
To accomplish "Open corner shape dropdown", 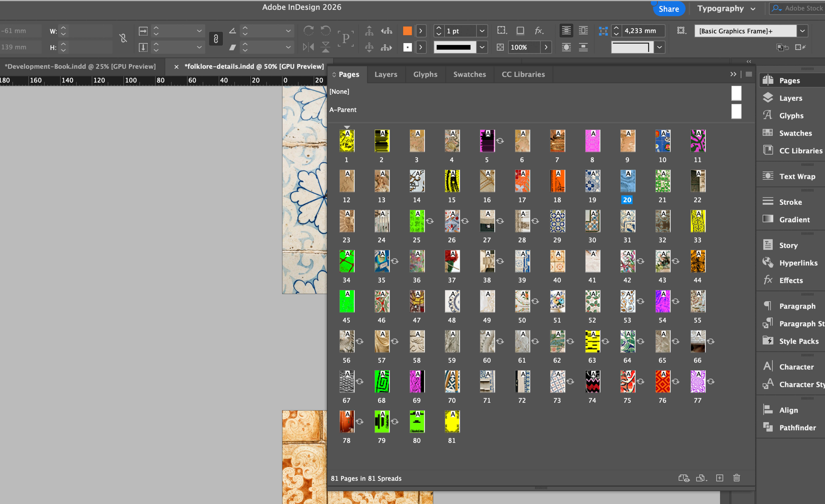I will tap(659, 47).
